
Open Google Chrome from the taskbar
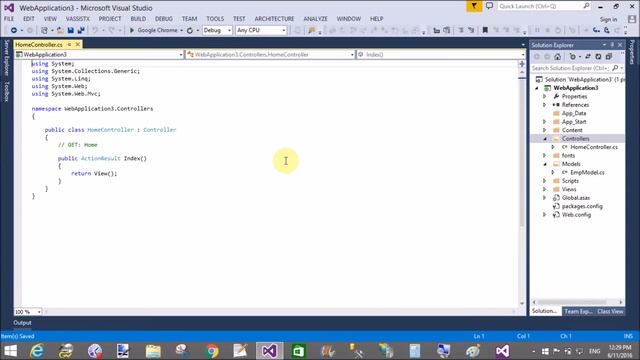(x=211, y=351)
